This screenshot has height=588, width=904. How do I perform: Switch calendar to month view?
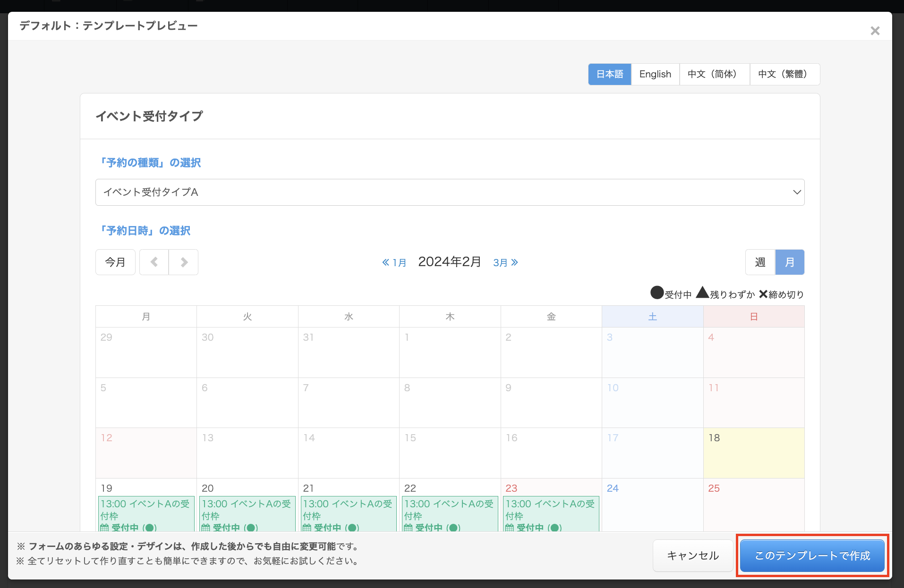[790, 262]
